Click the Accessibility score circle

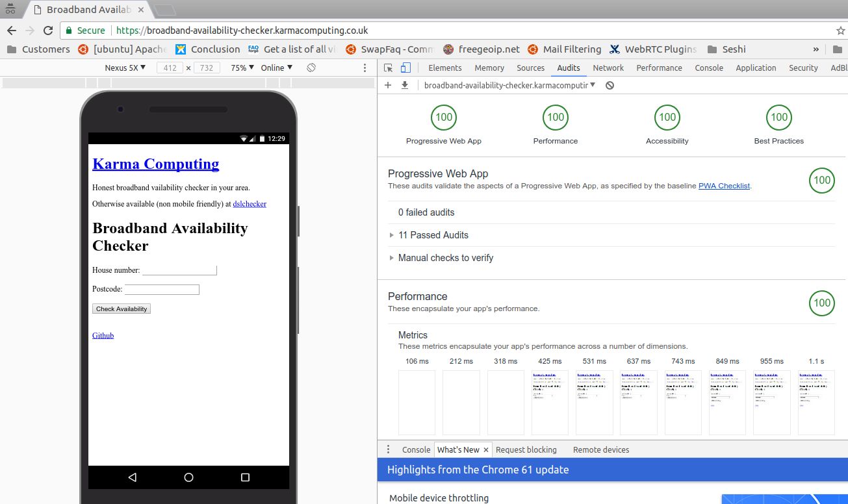tap(667, 117)
